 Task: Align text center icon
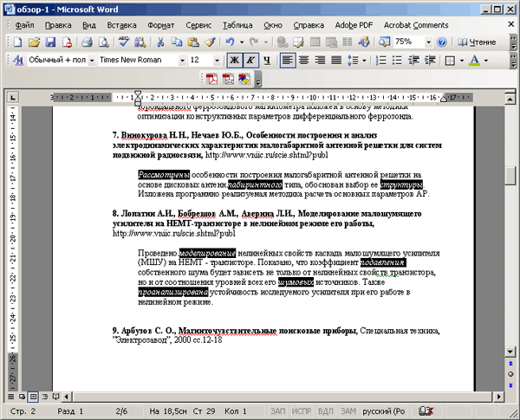pos(303,60)
